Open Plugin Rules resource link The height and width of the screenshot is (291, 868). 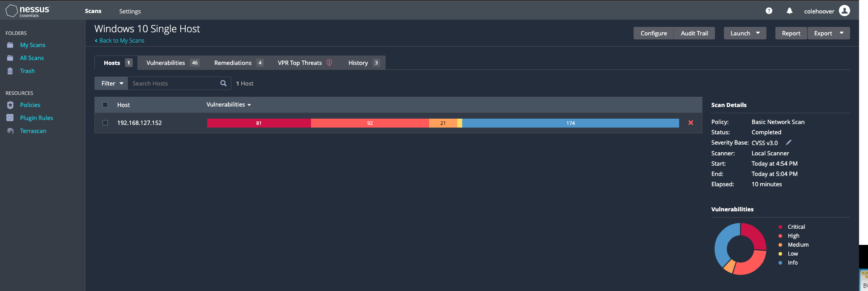[36, 118]
